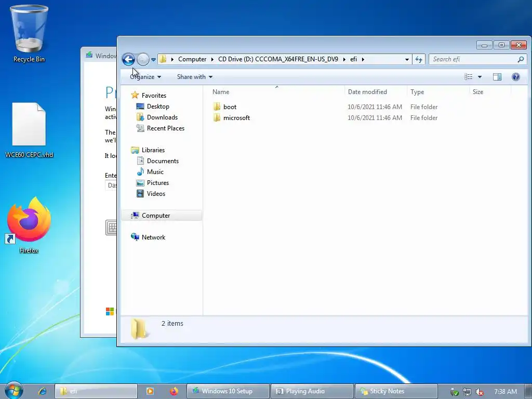The image size is (532, 399).
Task: Select Computer in the address breadcrumb
Action: [192, 59]
